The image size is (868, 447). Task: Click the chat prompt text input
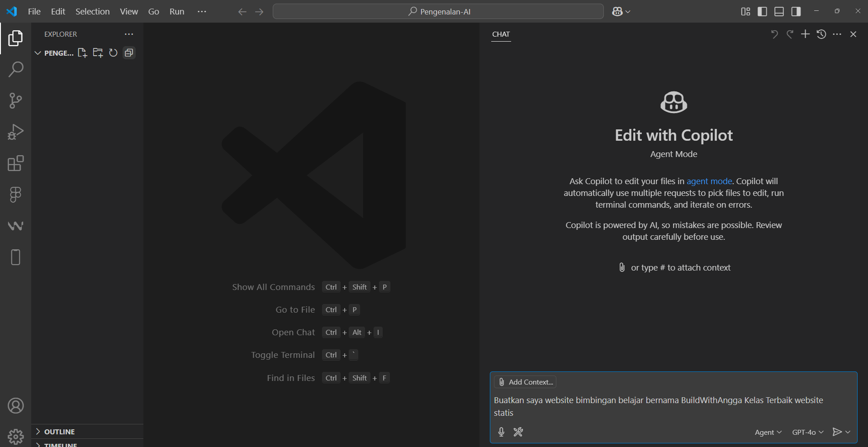[674, 407]
